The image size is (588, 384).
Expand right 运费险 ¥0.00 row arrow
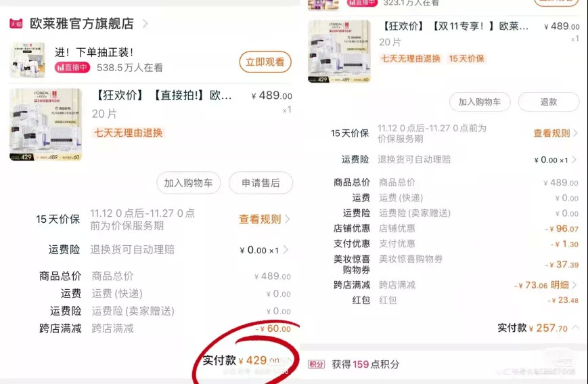point(574,160)
